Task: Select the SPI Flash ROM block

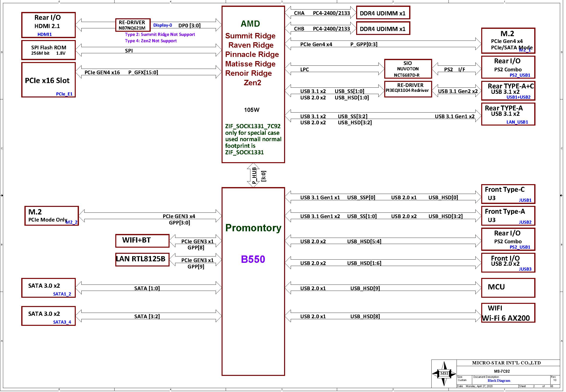Action: coord(48,50)
